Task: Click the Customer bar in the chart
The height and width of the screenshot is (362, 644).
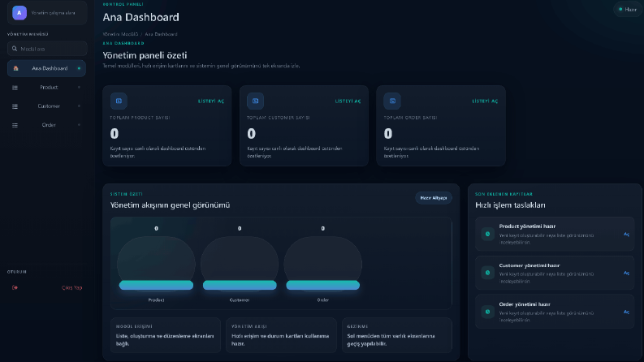Action: point(240,285)
